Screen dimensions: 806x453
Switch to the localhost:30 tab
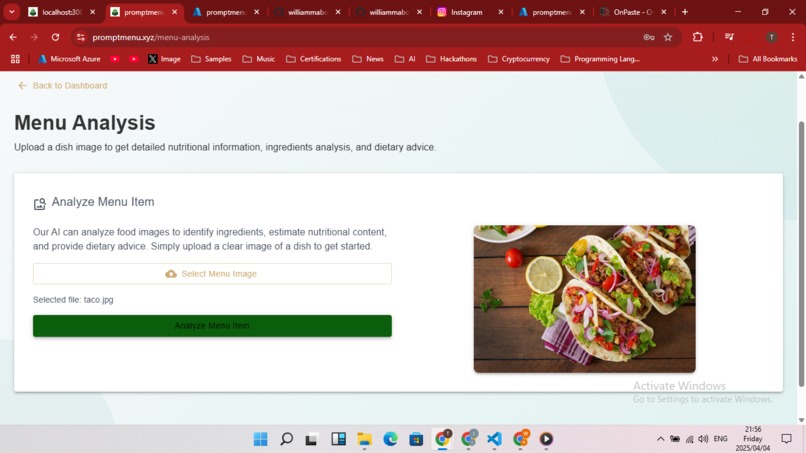tap(62, 12)
